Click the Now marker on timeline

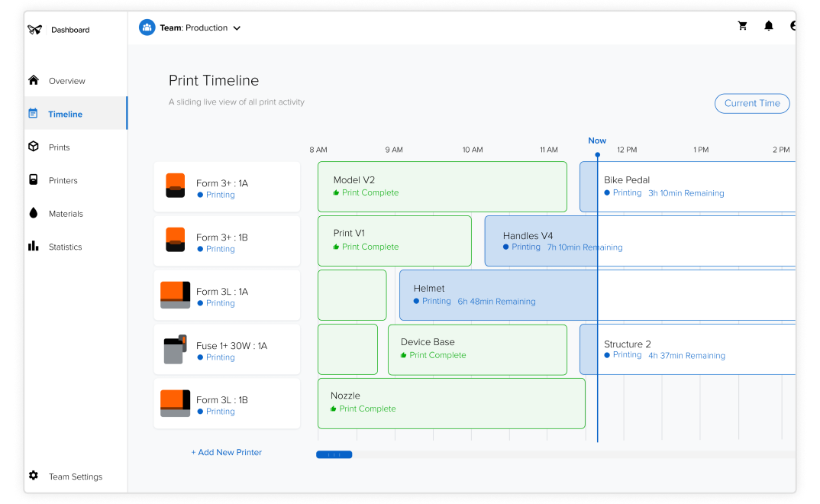point(597,141)
